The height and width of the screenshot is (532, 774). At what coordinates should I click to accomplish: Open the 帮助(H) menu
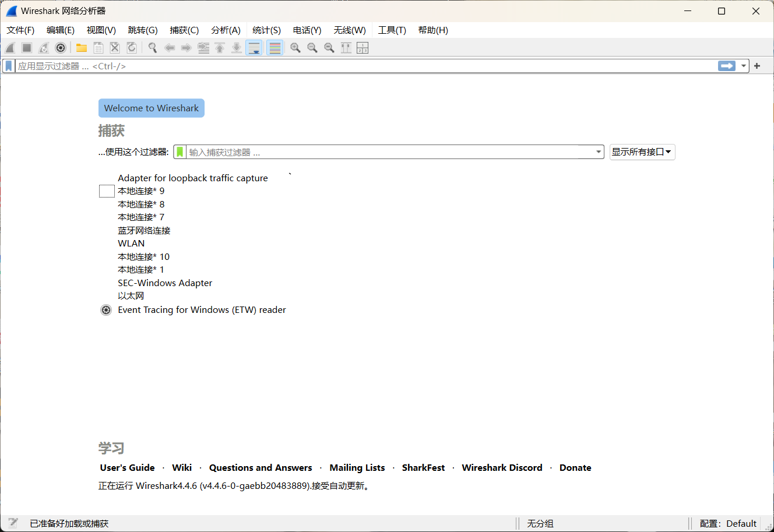pos(433,30)
